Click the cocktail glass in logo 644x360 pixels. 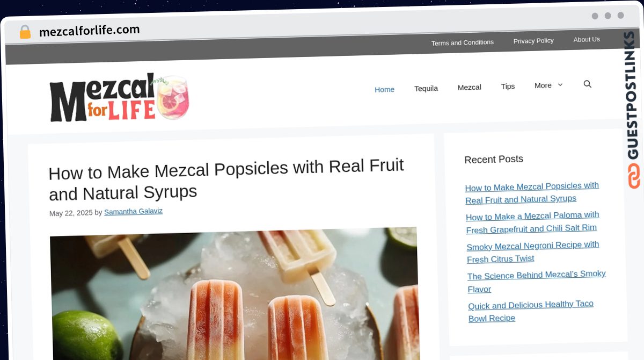point(172,97)
